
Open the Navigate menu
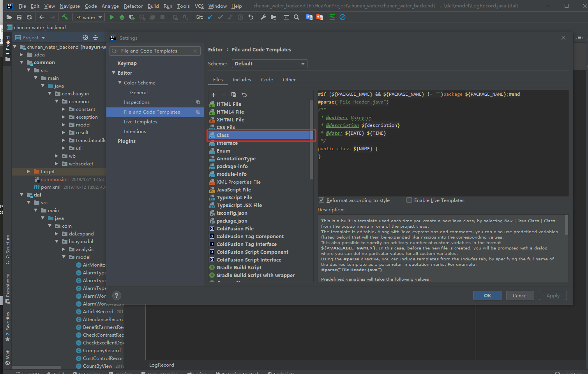[x=70, y=6]
